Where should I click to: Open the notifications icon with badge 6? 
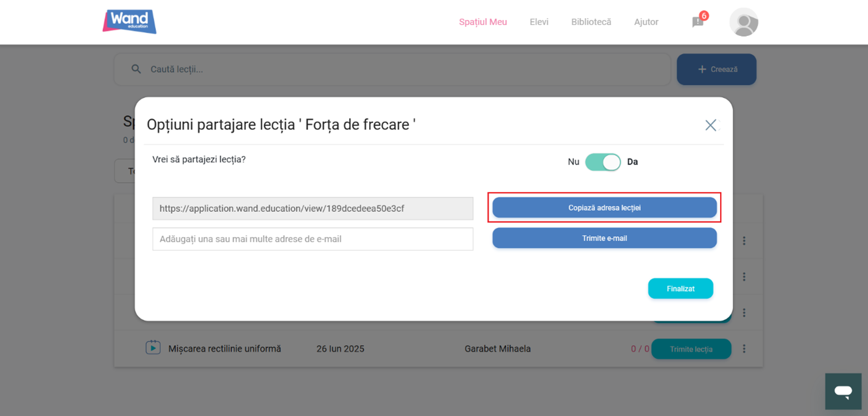[x=698, y=22]
